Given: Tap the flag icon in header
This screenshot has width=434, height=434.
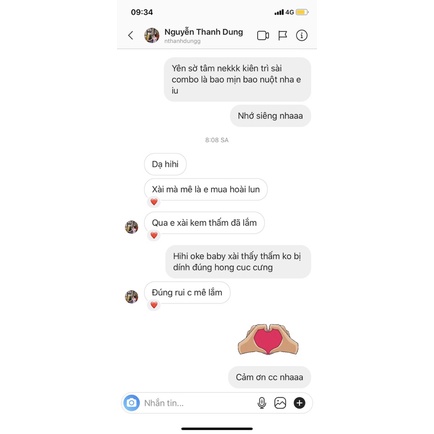Looking at the screenshot, I should tap(282, 35).
